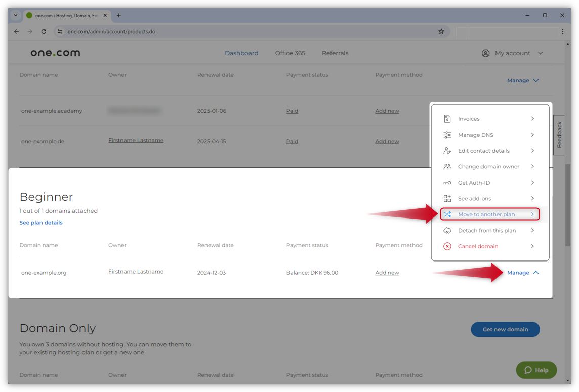Image resolution: width=579 pixels, height=392 pixels.
Task: Bookmark this page with star icon
Action: (x=441, y=31)
